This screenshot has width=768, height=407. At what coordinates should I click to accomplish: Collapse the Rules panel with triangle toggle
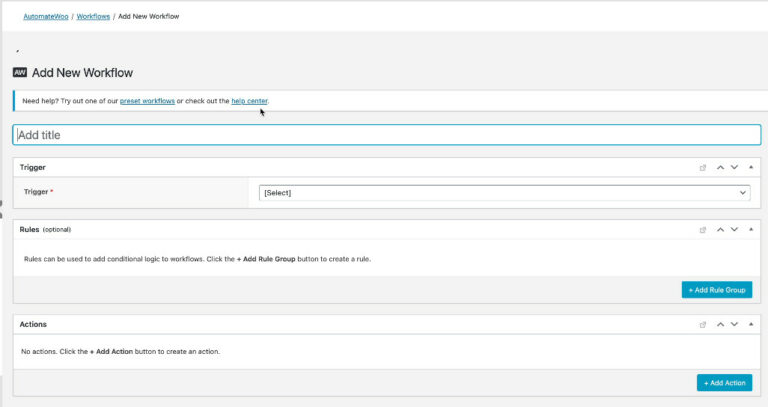(751, 229)
